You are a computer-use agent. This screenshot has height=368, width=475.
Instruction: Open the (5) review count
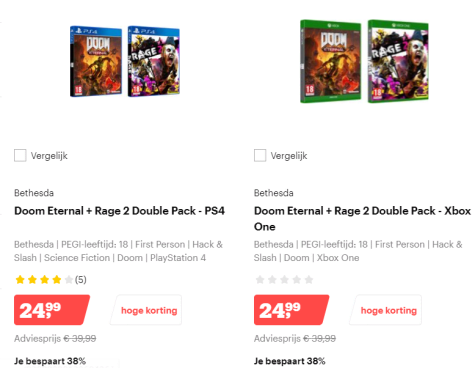pyautogui.click(x=81, y=279)
